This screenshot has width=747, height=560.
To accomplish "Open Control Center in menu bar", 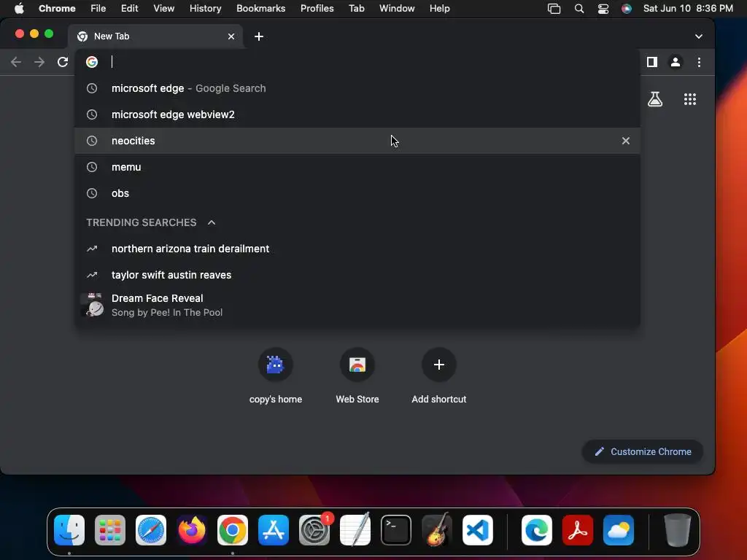I will 603,8.
